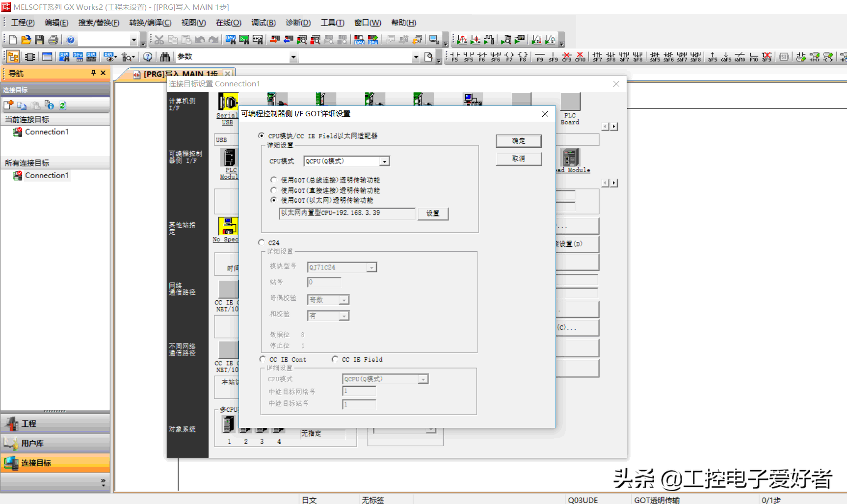Image resolution: width=847 pixels, height=504 pixels.
Task: Expand the 参数 toolbar dropdown
Action: tap(293, 57)
